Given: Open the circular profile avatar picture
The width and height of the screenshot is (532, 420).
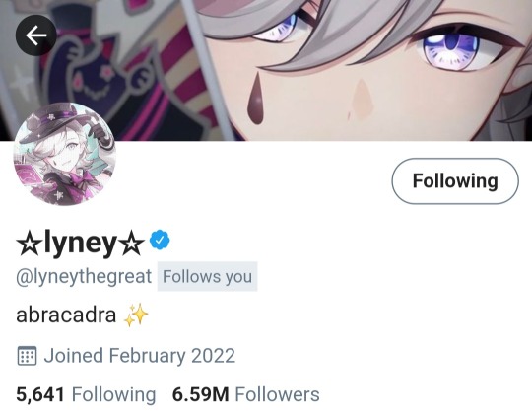Looking at the screenshot, I should (64, 154).
